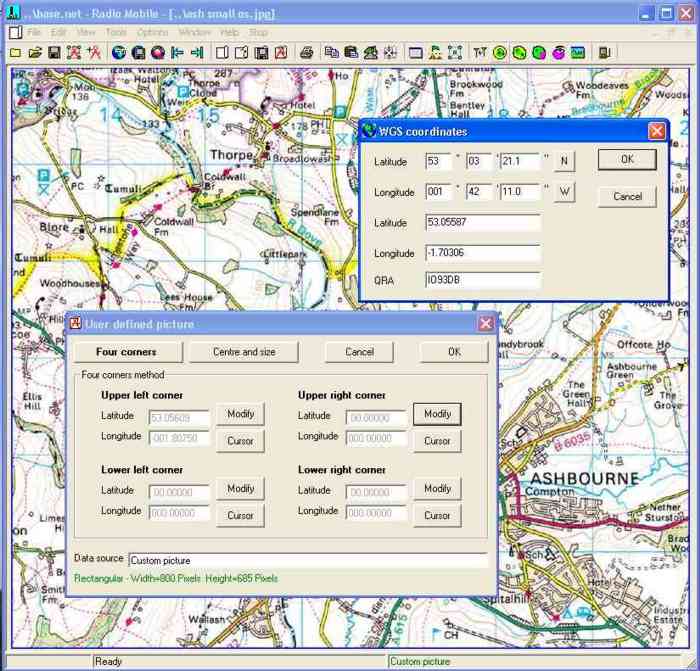Click the Copy icon in toolbar
Screen dimensions: 700x671
pos(331,53)
